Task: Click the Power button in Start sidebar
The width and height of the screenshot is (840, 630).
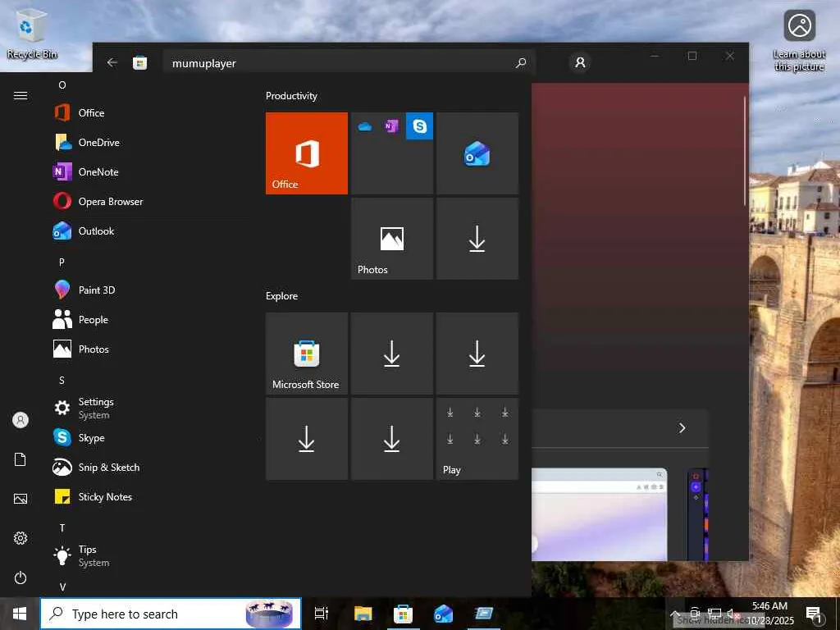Action: pyautogui.click(x=21, y=577)
